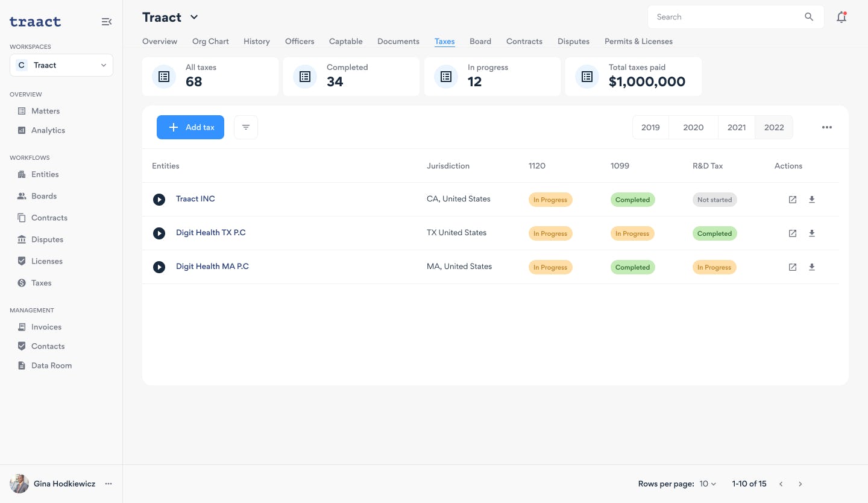Collapse the sidebar with the collapse icon
868x503 pixels.
[x=107, y=21]
